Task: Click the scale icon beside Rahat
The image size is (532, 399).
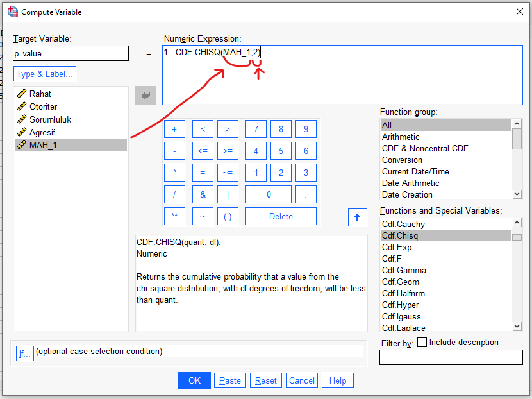Action: 20,93
